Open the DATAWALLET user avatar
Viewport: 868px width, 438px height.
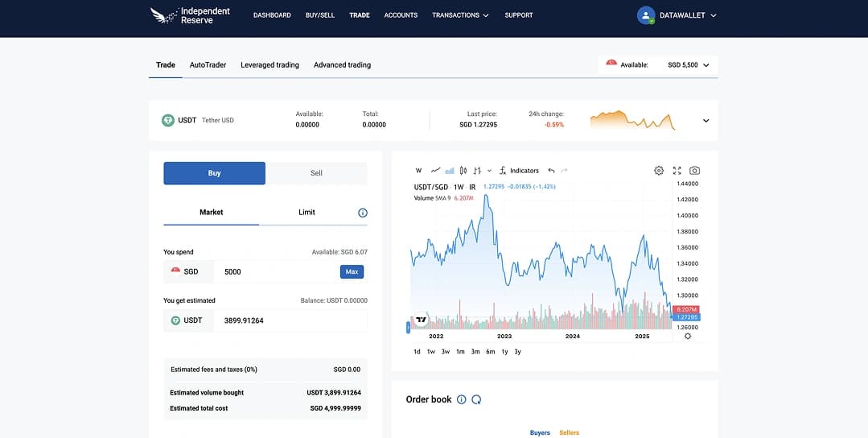(x=646, y=15)
